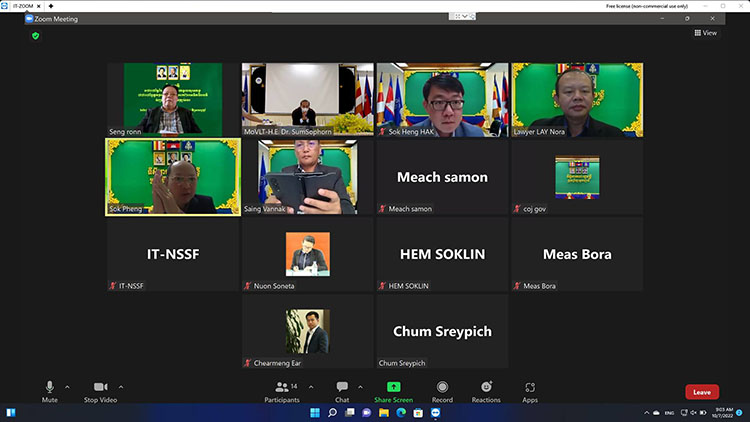The width and height of the screenshot is (750, 422).
Task: Open a new tab with plus button
Action: pos(50,6)
